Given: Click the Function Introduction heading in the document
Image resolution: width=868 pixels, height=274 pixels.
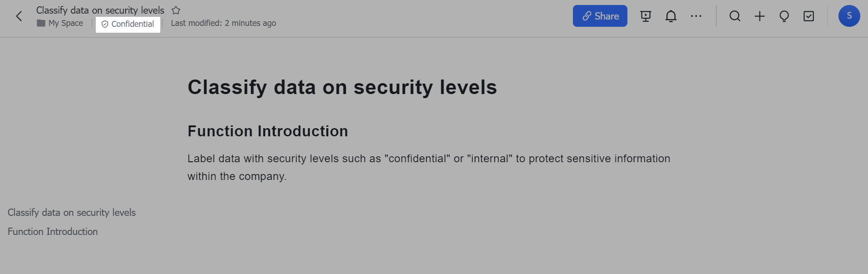Looking at the screenshot, I should click(267, 131).
